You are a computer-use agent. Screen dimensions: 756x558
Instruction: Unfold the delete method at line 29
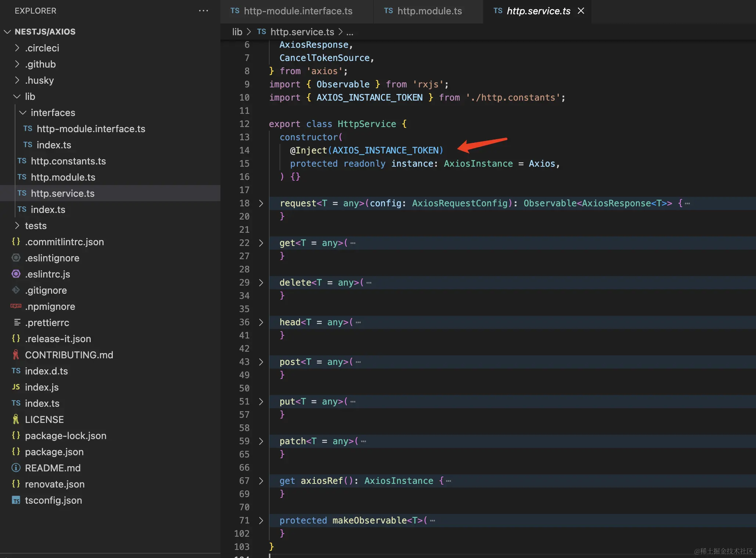coord(261,283)
